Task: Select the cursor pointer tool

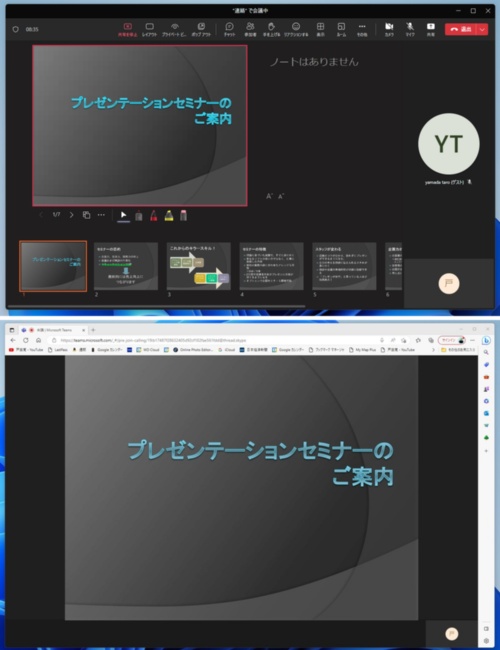Action: [124, 215]
